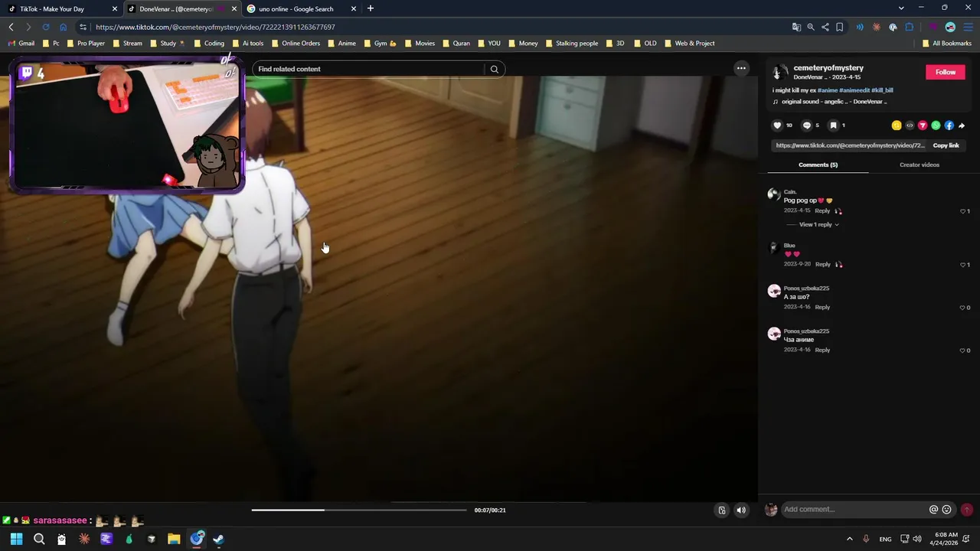The width and height of the screenshot is (980, 551).
Task: Reload the page
Action: (x=46, y=27)
